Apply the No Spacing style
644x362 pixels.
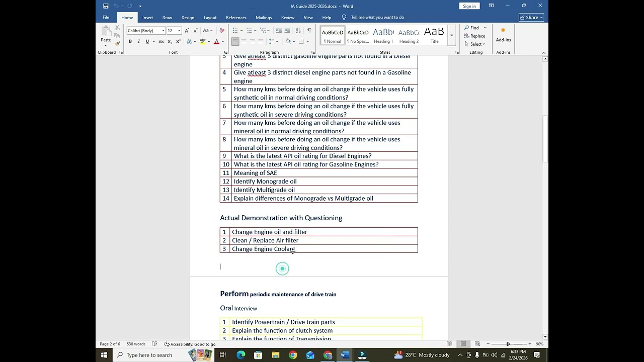358,35
